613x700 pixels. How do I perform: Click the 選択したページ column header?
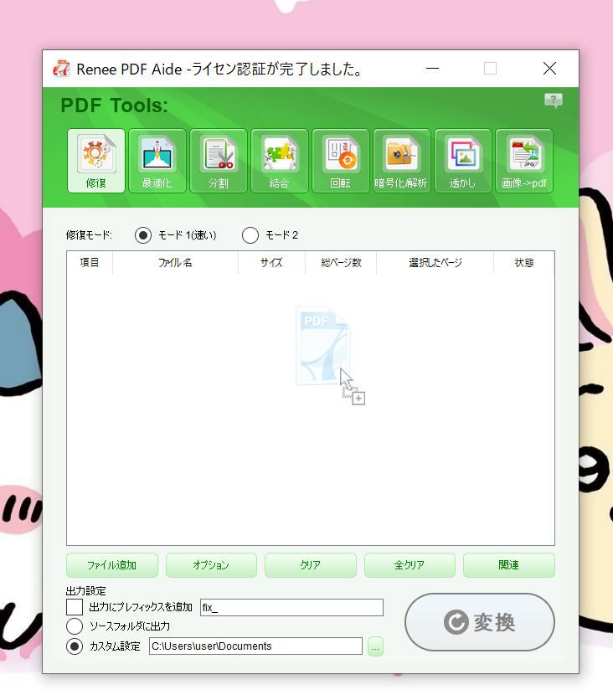(435, 263)
